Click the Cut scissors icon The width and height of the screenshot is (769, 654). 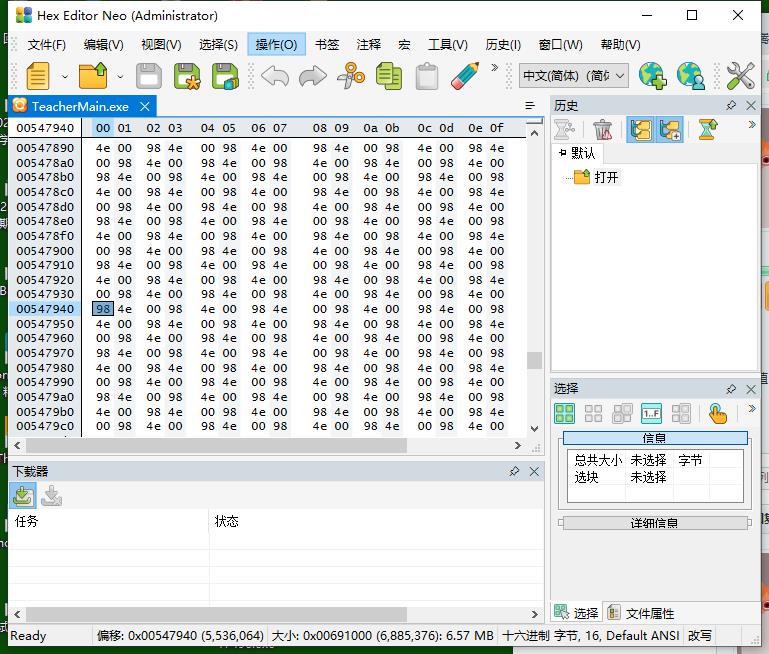point(351,76)
